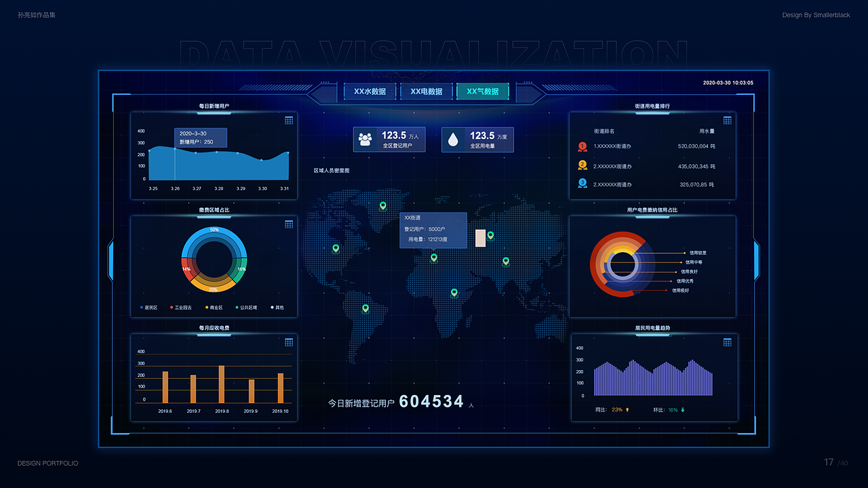
Task: Open table view for 每日新增用户 panel
Action: click(x=289, y=121)
